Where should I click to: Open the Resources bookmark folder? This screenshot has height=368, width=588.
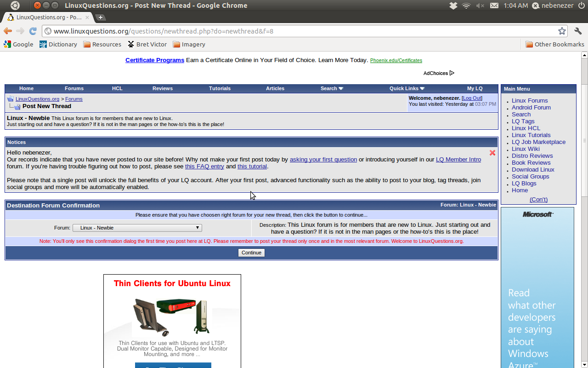[x=102, y=44]
